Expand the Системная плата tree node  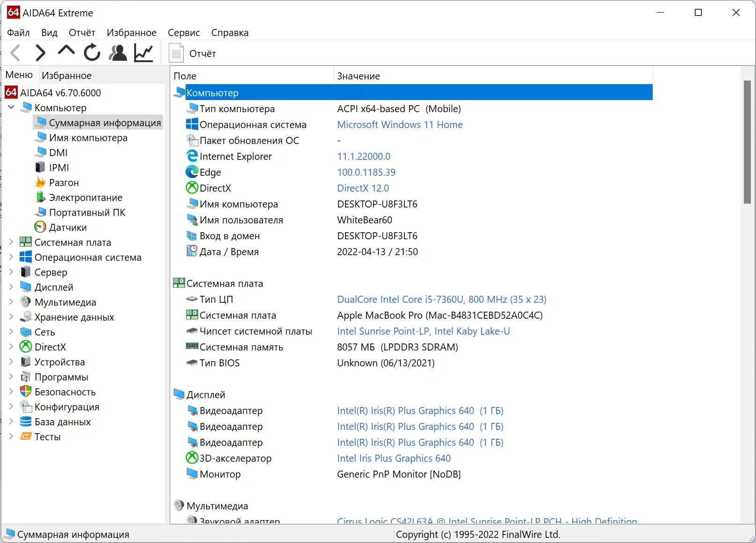click(11, 242)
